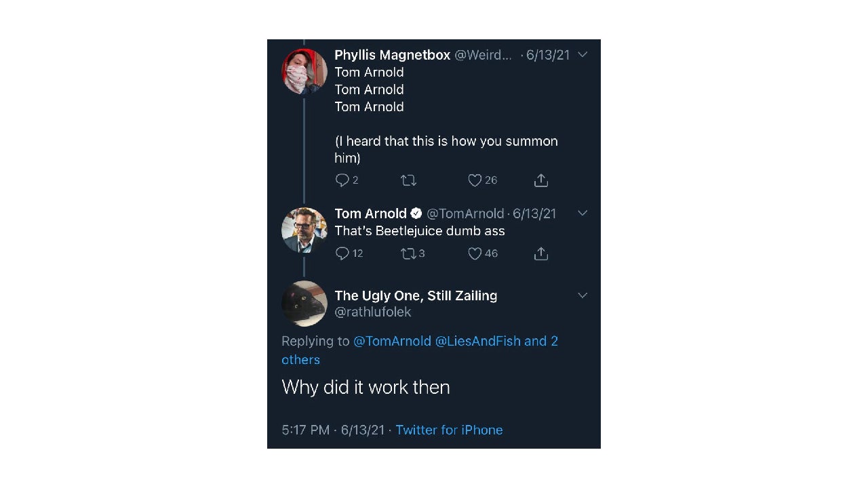Open the share icon under Tom Arnold's tweet
The height and width of the screenshot is (488, 868).
tap(540, 253)
